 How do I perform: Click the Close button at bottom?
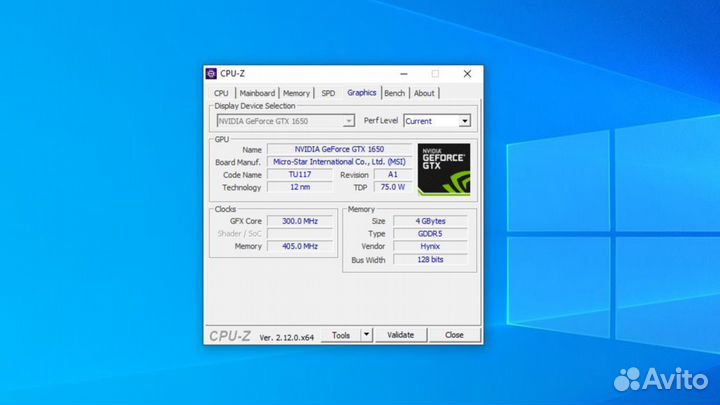click(454, 335)
